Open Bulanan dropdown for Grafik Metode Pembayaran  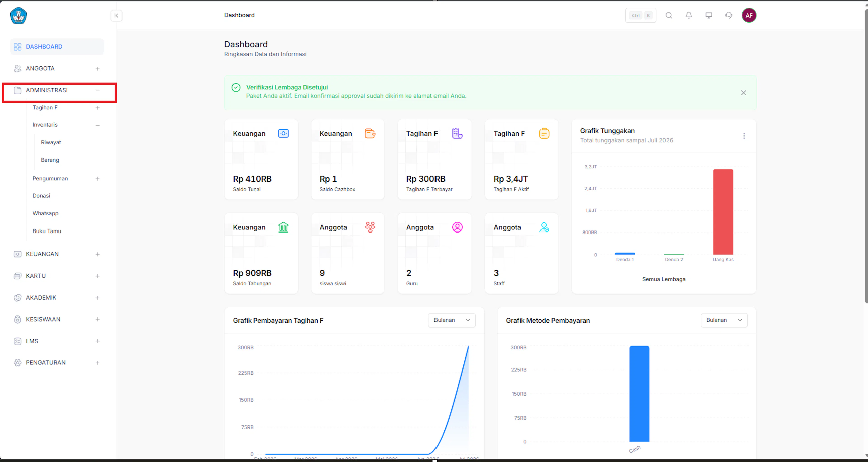pyautogui.click(x=724, y=320)
